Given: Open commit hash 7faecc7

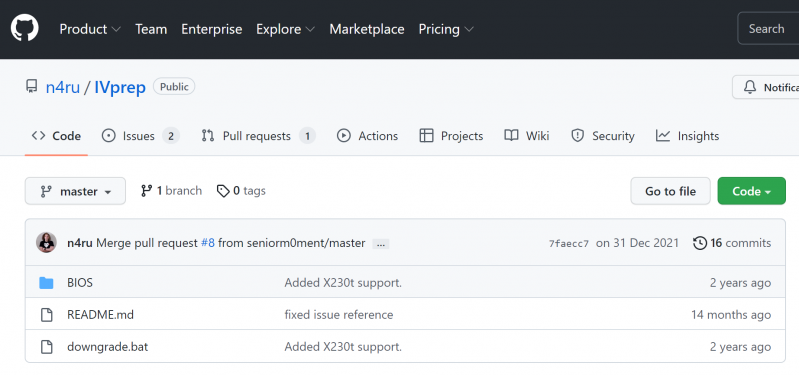Looking at the screenshot, I should [569, 244].
